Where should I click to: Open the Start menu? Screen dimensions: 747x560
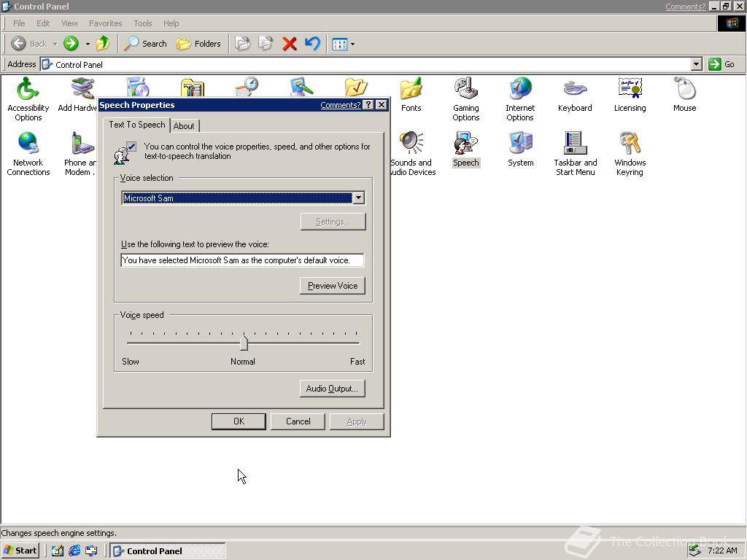tap(20, 551)
